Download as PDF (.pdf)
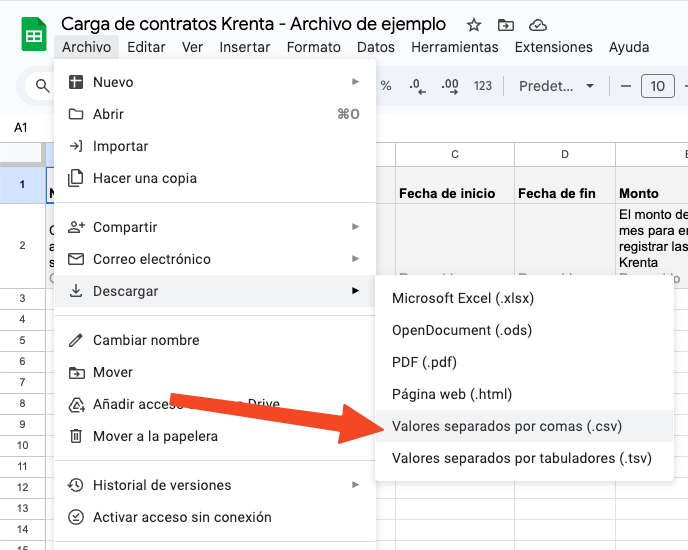Viewport: 688px width, 550px height. coord(524,362)
